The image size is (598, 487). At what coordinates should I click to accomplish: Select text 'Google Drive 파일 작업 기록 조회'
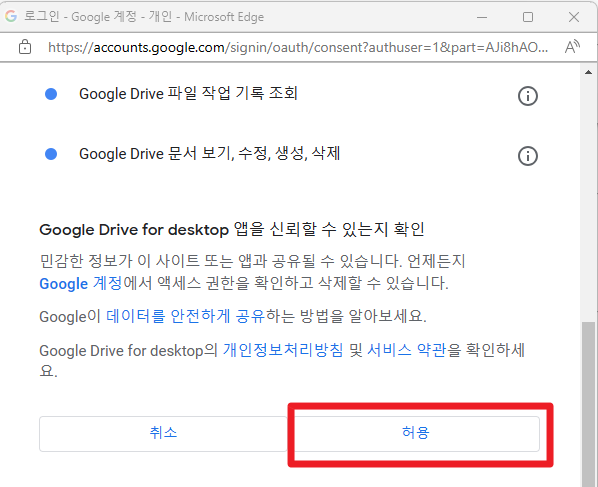(188, 93)
